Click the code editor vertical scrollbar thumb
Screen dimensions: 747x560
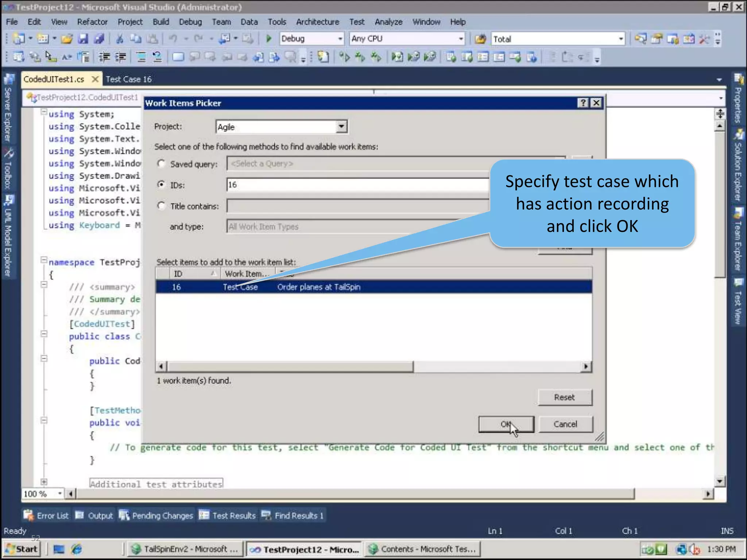tap(720, 204)
